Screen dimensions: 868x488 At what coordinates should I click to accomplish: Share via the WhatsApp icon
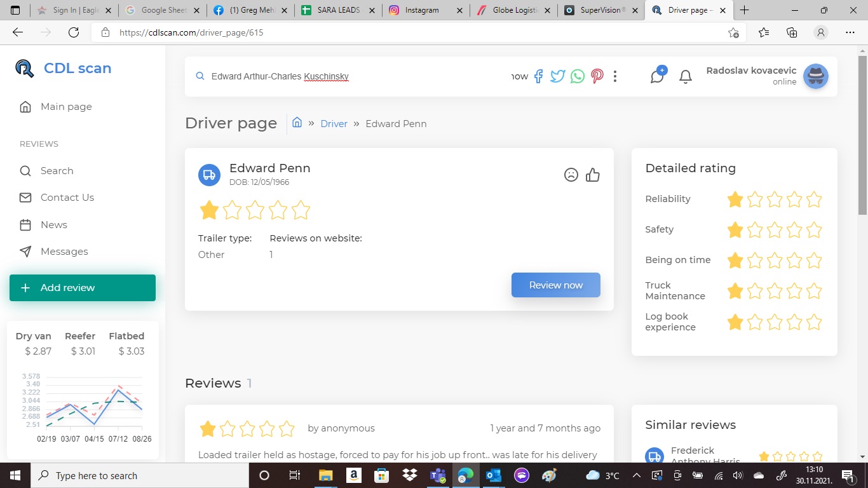(x=577, y=76)
